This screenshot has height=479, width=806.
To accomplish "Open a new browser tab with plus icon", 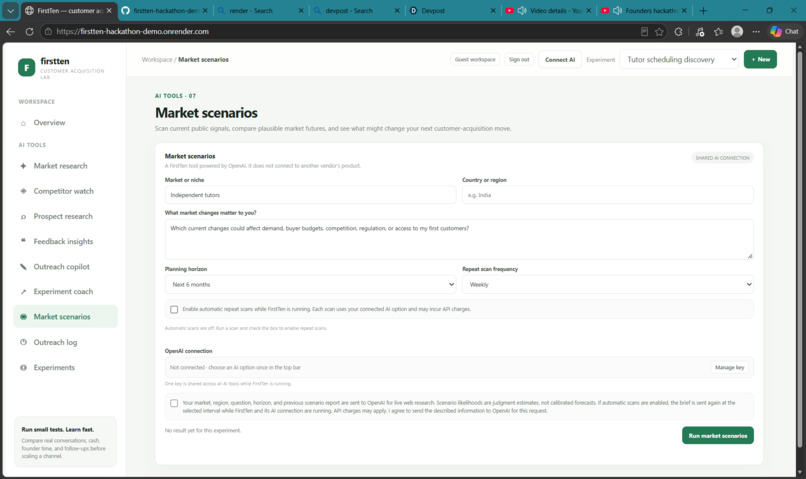I will [703, 10].
